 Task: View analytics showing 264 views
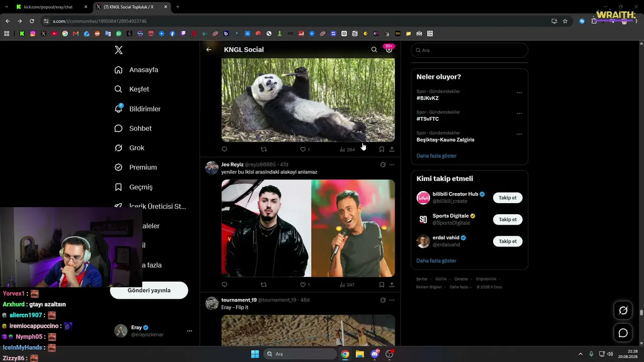[347, 149]
